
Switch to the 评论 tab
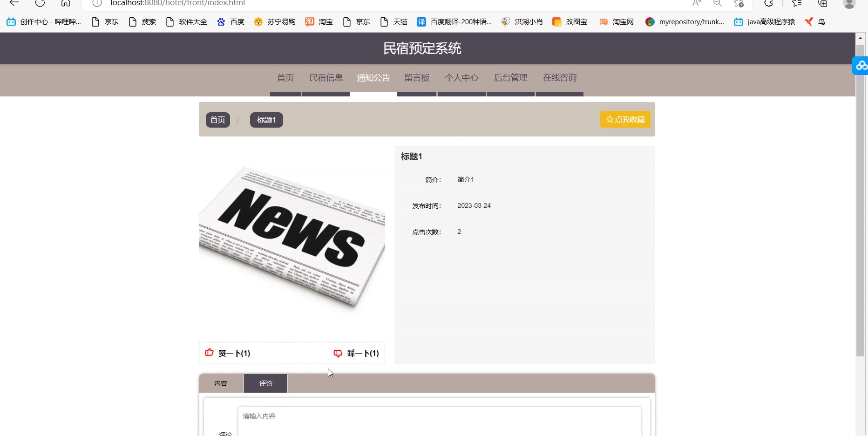266,383
